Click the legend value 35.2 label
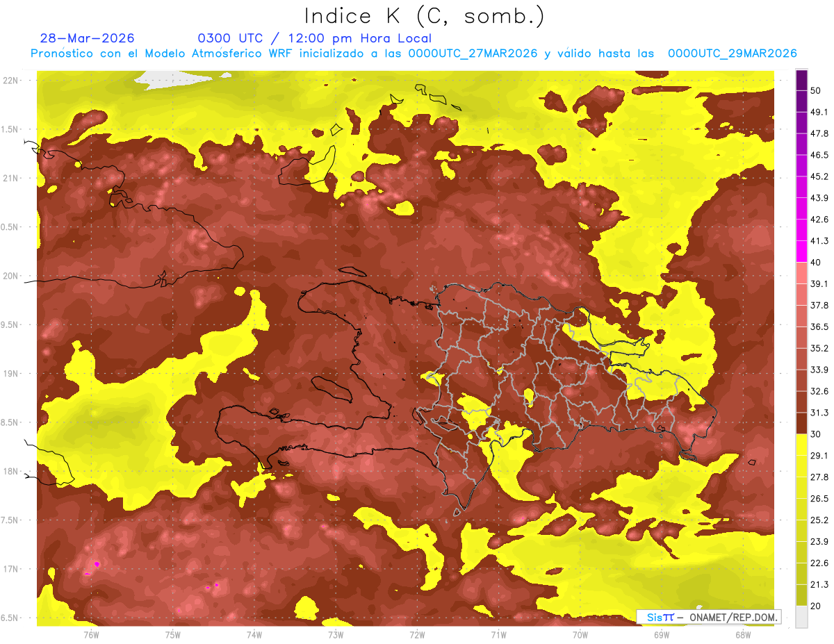Viewport: 834px width, 644px height. pos(819,348)
